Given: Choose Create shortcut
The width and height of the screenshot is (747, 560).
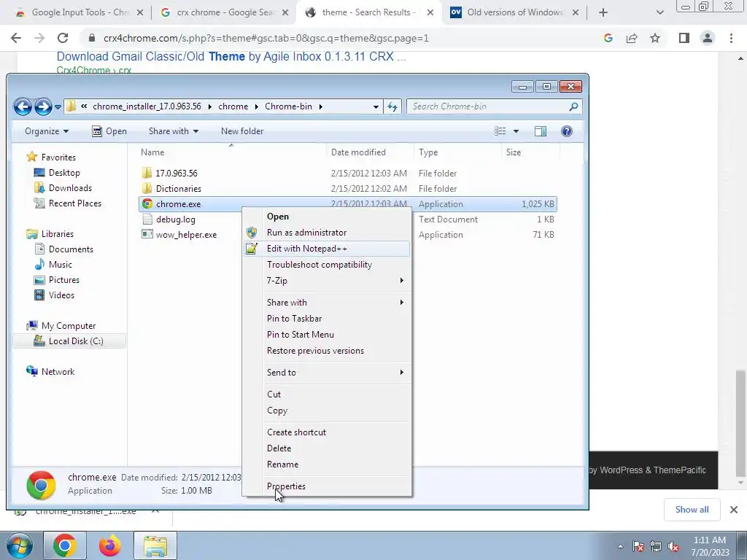Looking at the screenshot, I should coord(326,432).
